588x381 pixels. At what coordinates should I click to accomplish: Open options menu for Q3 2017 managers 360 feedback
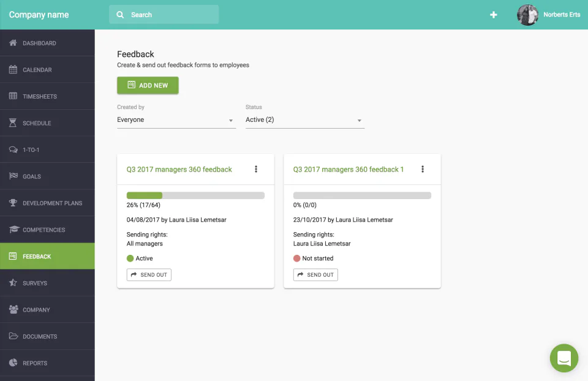pyautogui.click(x=256, y=169)
